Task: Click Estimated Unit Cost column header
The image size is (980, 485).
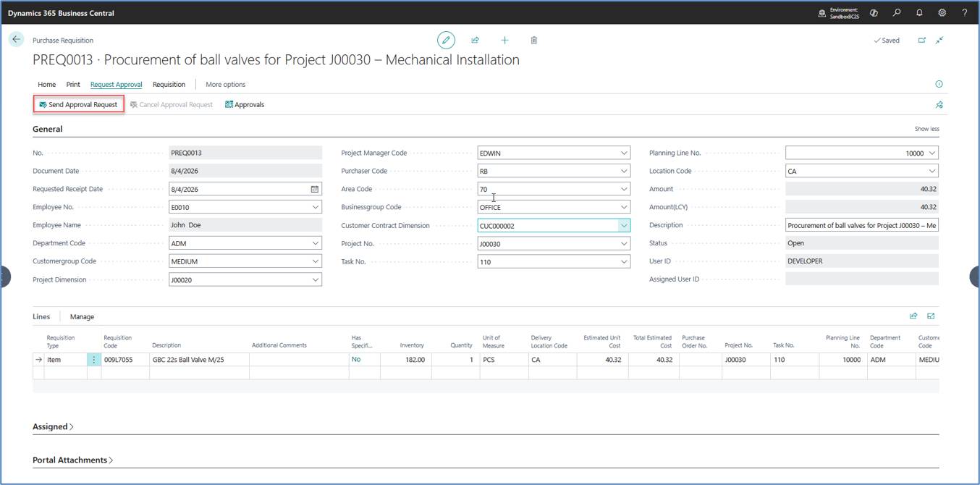Action: (x=601, y=341)
